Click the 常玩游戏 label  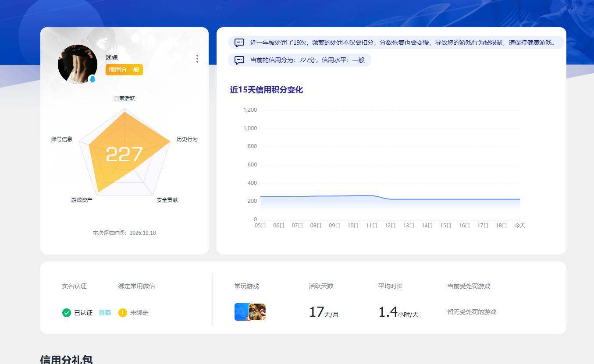pos(247,286)
